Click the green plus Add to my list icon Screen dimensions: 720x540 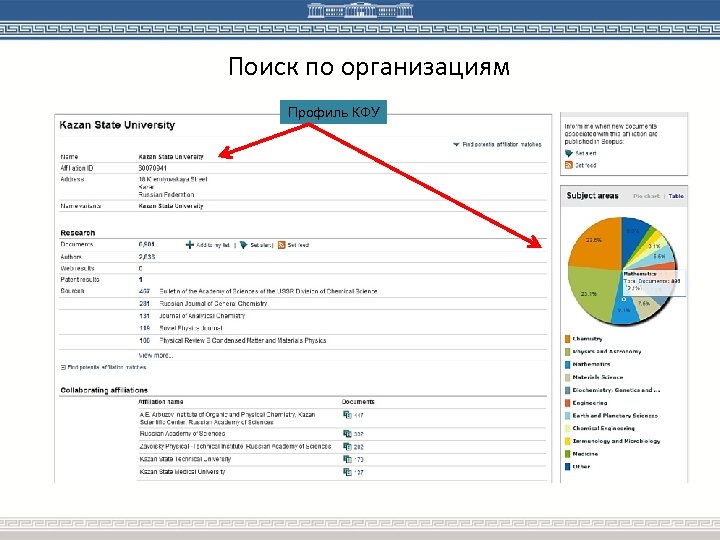[x=190, y=245]
